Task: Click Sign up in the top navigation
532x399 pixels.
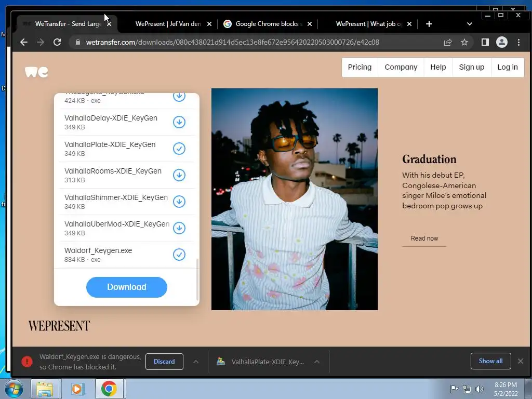Action: coord(471,67)
